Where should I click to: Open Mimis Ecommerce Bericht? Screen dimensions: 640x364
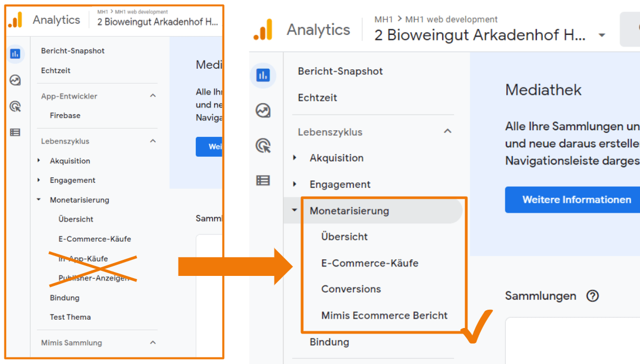coord(384,315)
